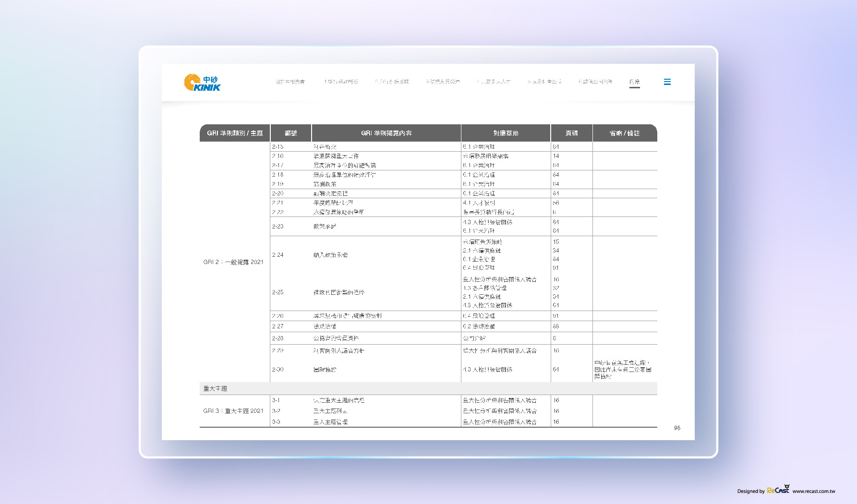Visit the www.recast.com.tw link

point(813,491)
